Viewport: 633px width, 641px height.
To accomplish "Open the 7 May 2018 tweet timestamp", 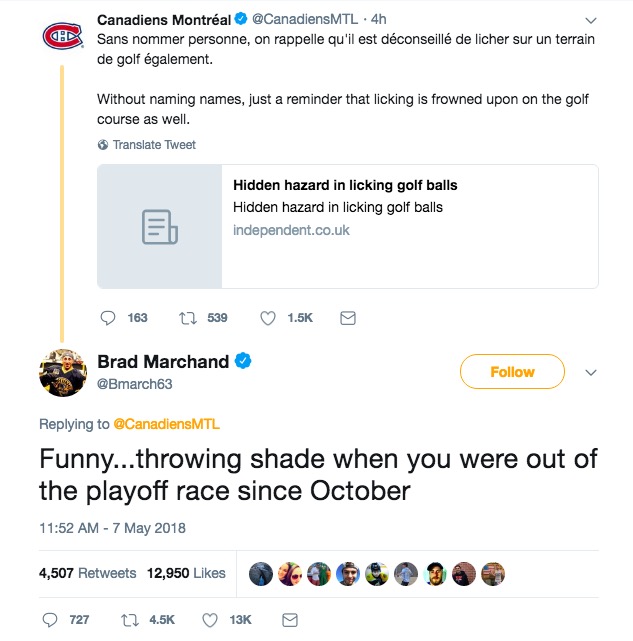I will click(x=112, y=528).
